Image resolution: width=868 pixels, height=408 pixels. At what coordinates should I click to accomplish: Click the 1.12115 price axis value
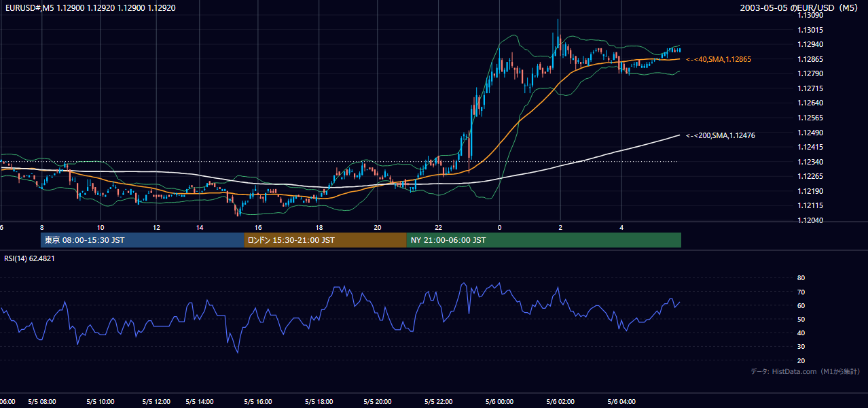point(810,205)
